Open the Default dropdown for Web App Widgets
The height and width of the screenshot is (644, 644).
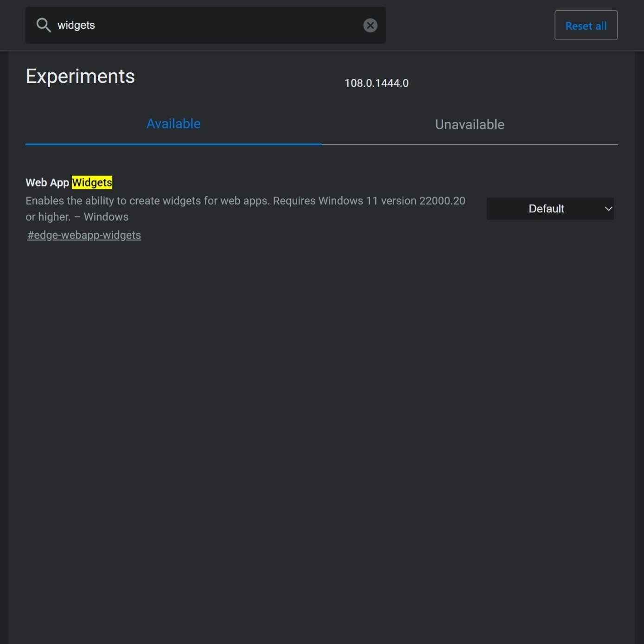pyautogui.click(x=550, y=209)
